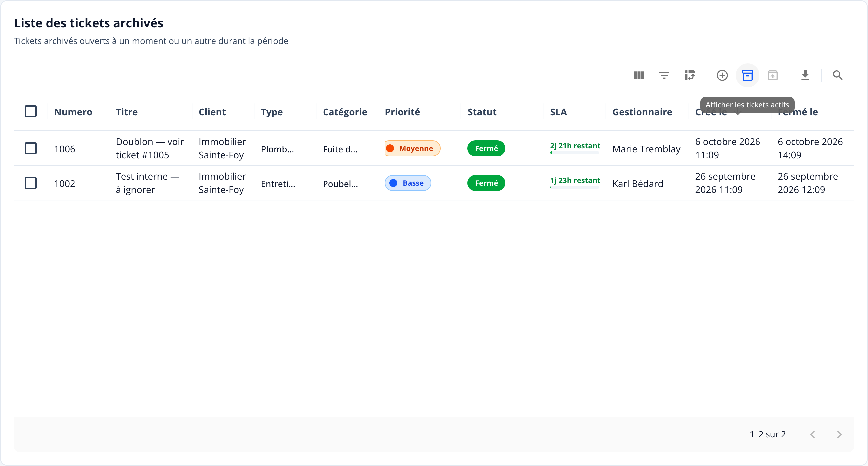Viewport: 868px width, 466px height.
Task: Click the 'Plomb...' type cell
Action: click(277, 149)
